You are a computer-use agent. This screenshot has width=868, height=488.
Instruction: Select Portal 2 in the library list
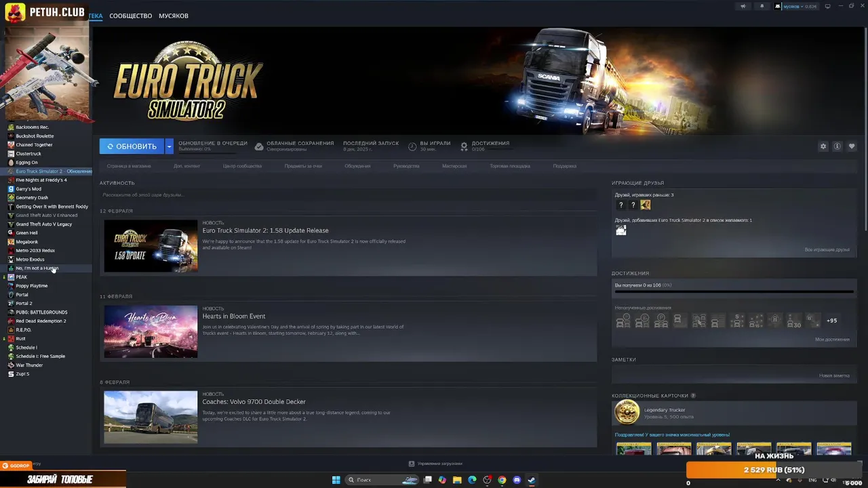(x=24, y=304)
